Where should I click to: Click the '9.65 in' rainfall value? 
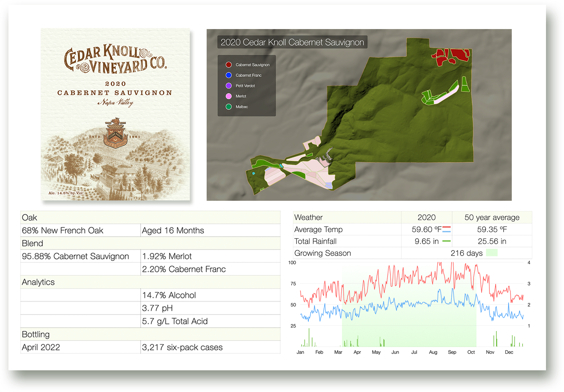pyautogui.click(x=426, y=241)
